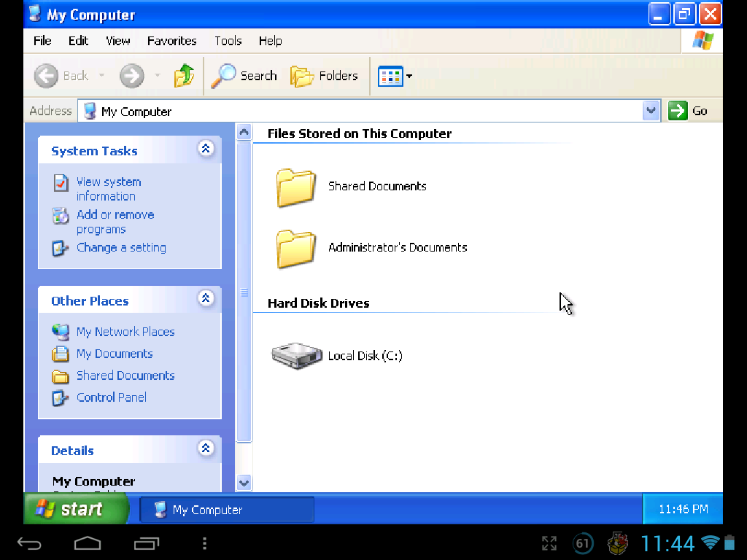Click the Add or remove programs link
The image size is (747, 560).
(x=115, y=222)
